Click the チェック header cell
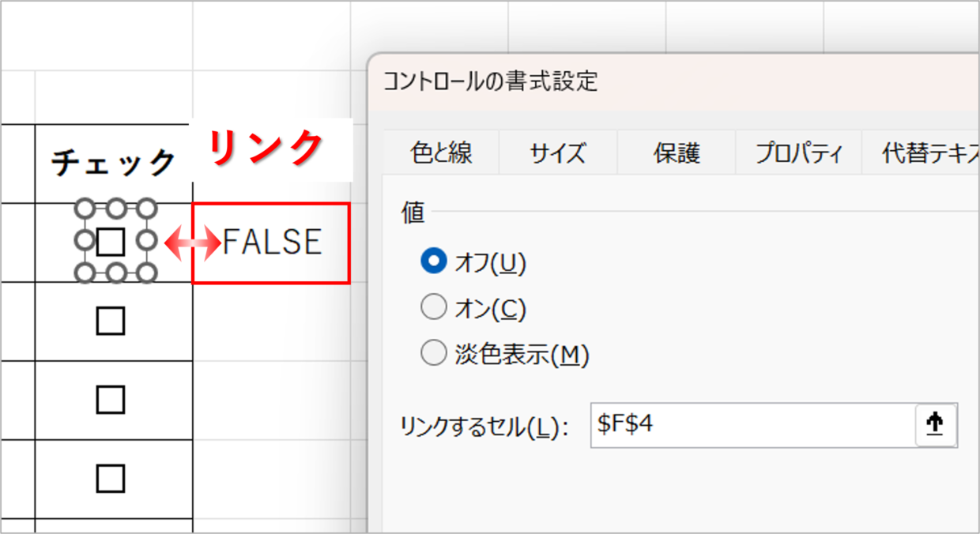This screenshot has width=980, height=534. 114,163
